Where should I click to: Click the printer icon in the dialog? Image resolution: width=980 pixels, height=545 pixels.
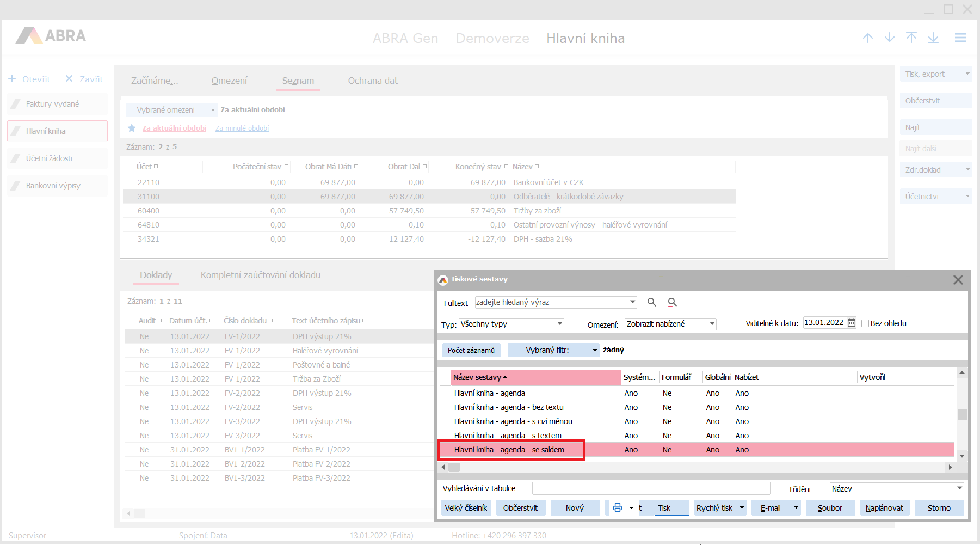618,508
